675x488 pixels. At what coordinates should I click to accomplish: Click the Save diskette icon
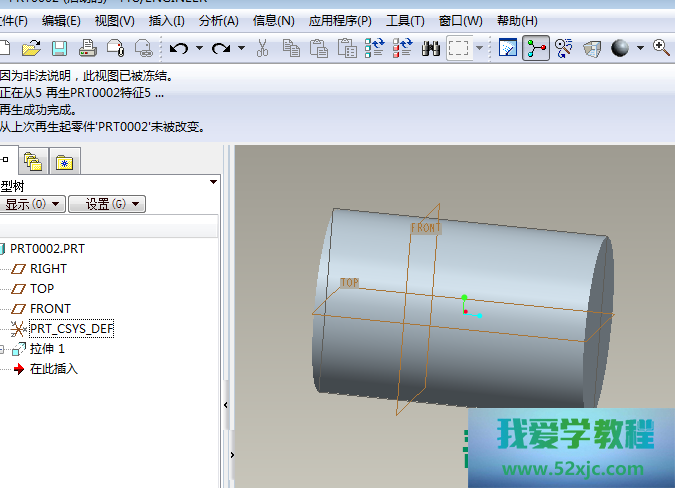[x=59, y=47]
